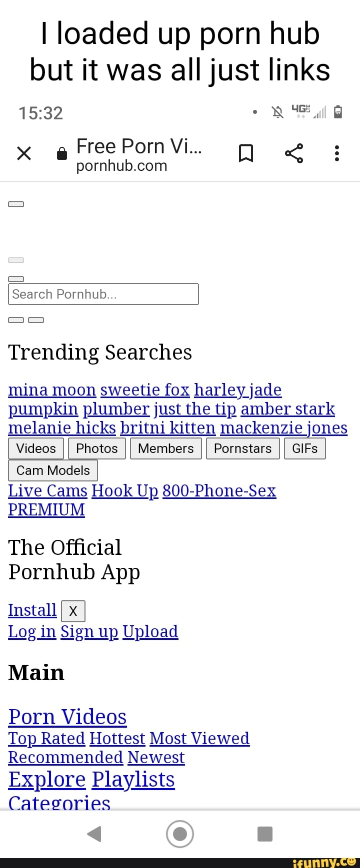360x868 pixels.
Task: Tap the Android home circle button
Action: 180,834
